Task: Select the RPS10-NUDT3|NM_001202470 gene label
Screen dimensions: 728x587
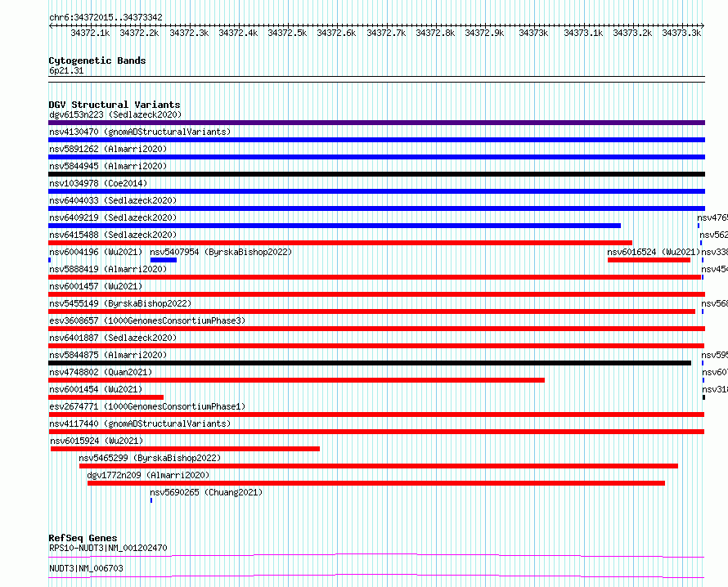Action: point(108,548)
